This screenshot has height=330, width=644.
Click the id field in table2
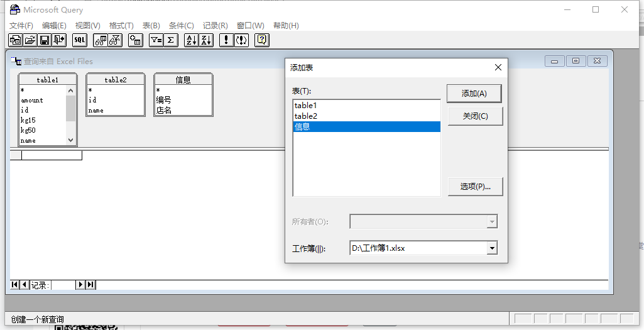pos(92,101)
